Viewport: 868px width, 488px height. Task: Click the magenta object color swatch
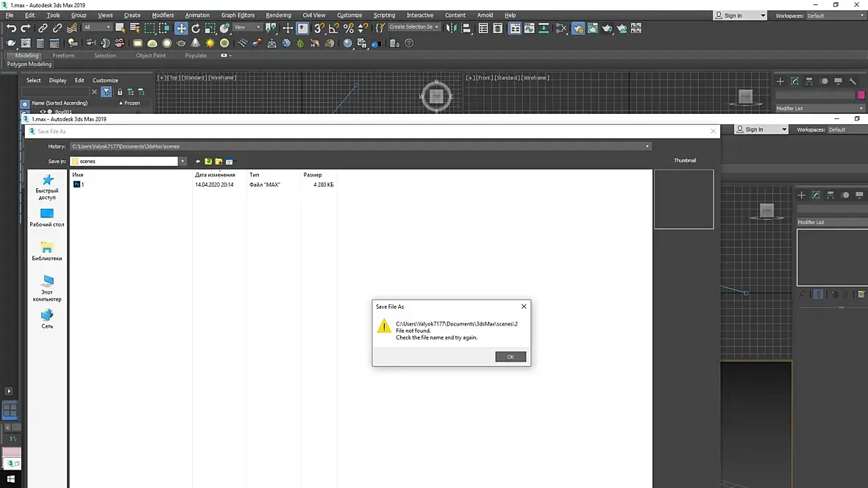click(x=861, y=95)
